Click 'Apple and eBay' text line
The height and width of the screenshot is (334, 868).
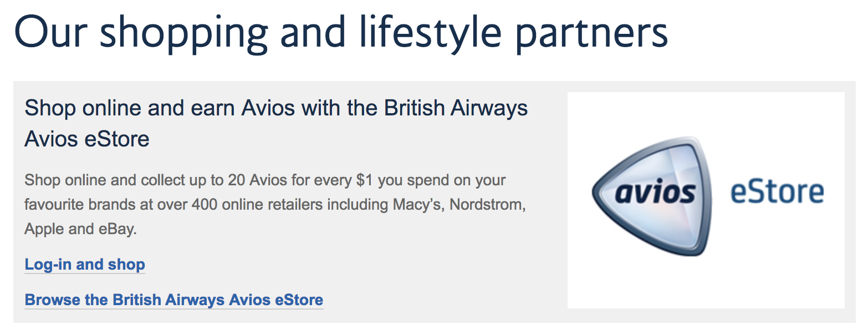[80, 229]
